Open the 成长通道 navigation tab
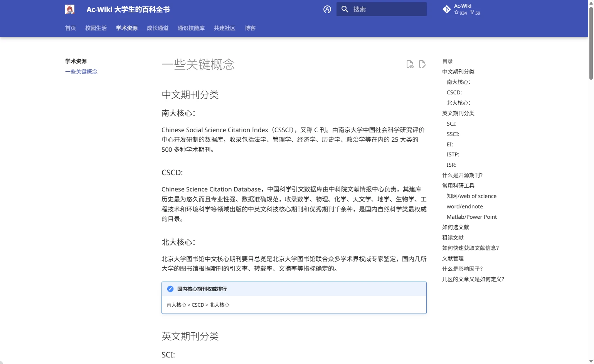This screenshot has width=594, height=364. (x=158, y=28)
